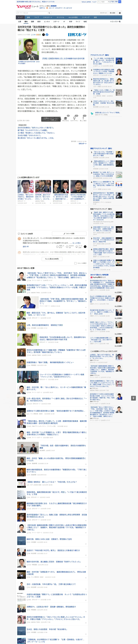
Task: Click the ウェブ検索 input field at top
Action: pyautogui.click(x=102, y=2)
